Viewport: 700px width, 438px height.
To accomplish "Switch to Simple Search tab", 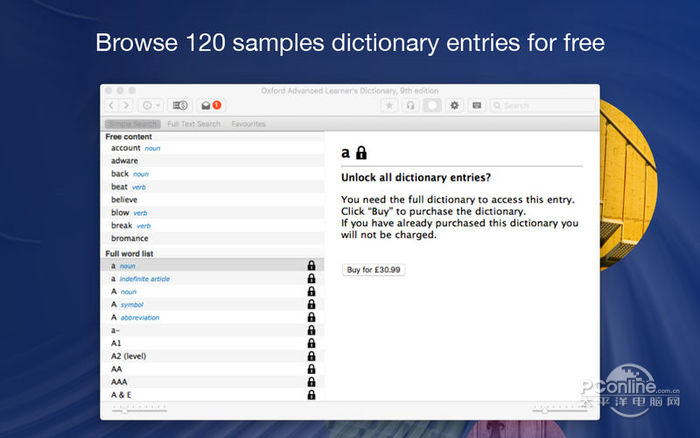I will pyautogui.click(x=133, y=124).
